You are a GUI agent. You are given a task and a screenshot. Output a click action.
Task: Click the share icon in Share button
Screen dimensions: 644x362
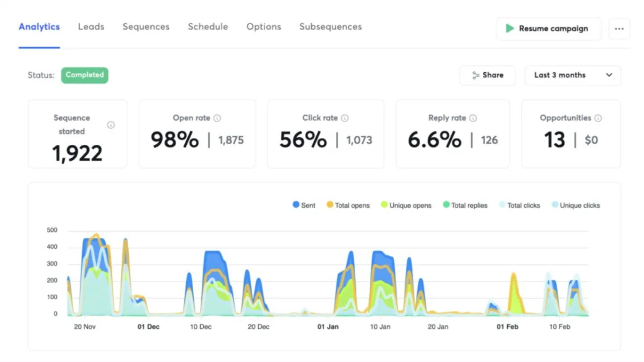coord(475,76)
